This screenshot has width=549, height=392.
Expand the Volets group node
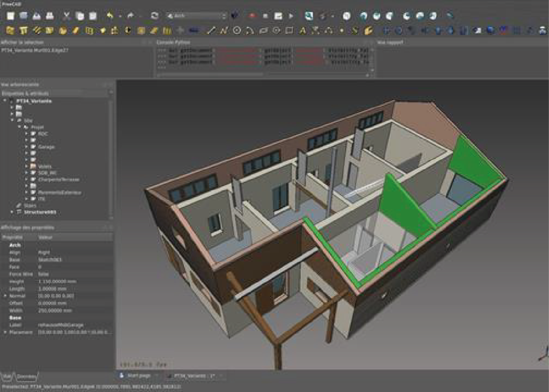tap(26, 166)
